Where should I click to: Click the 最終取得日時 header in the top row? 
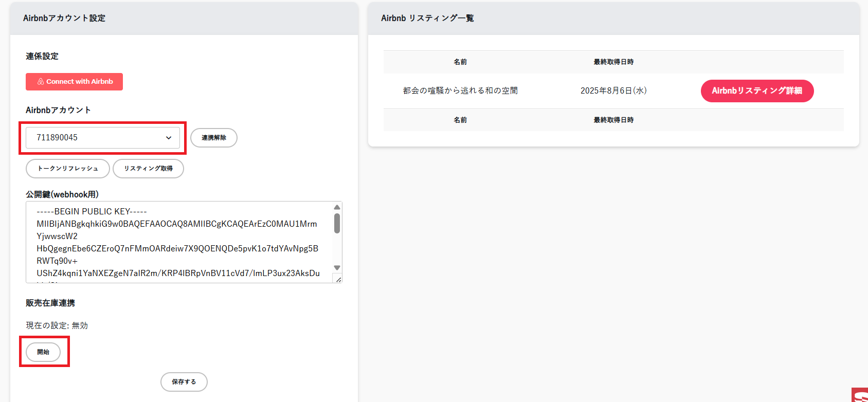[x=613, y=62]
